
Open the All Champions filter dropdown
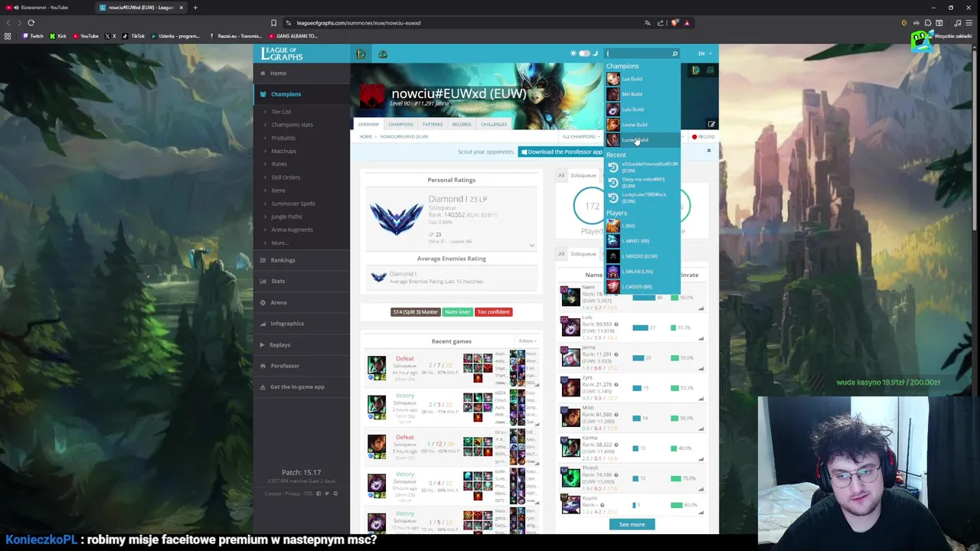(x=581, y=137)
